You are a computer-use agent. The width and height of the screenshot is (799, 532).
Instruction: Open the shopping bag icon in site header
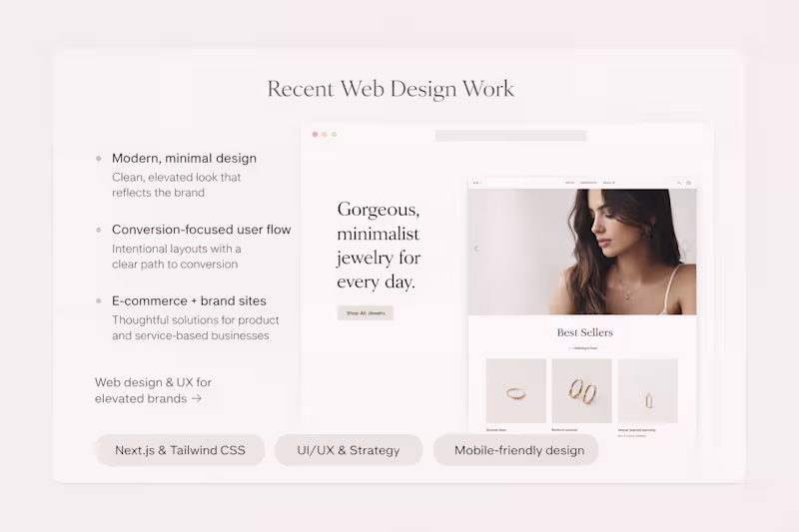[x=688, y=183]
